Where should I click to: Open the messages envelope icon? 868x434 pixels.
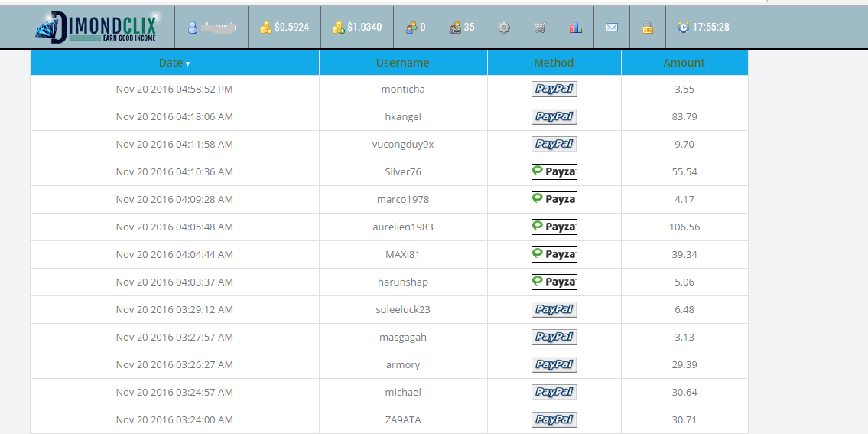[612, 28]
